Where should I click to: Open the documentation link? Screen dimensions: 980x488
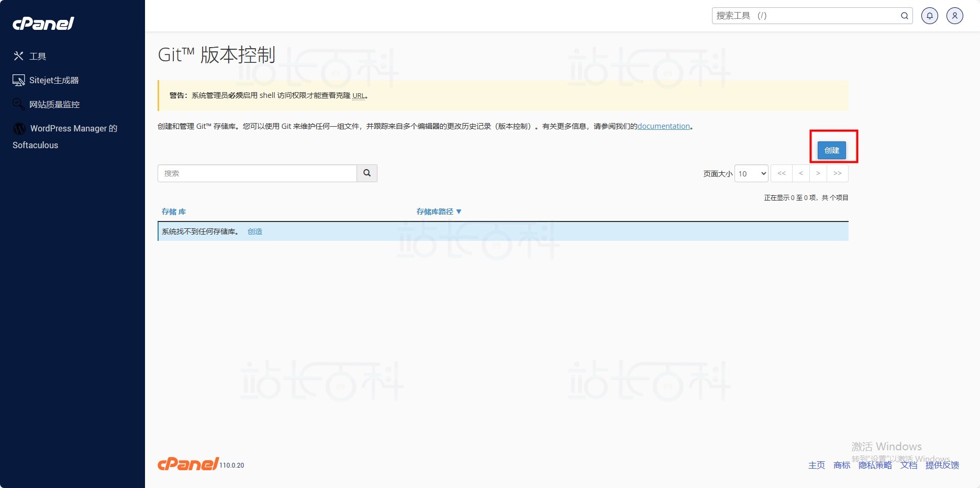pos(664,126)
